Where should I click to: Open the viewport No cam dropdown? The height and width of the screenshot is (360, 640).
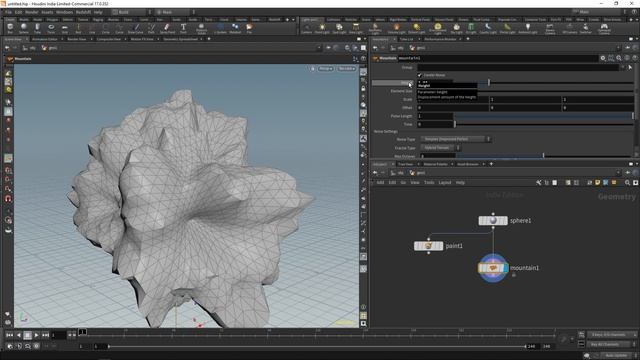click(347, 69)
